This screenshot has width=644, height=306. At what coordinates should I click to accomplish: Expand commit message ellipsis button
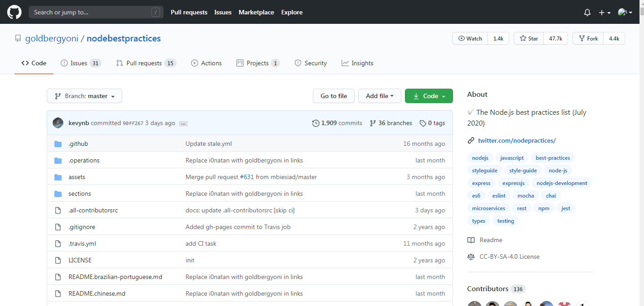pyautogui.click(x=183, y=123)
